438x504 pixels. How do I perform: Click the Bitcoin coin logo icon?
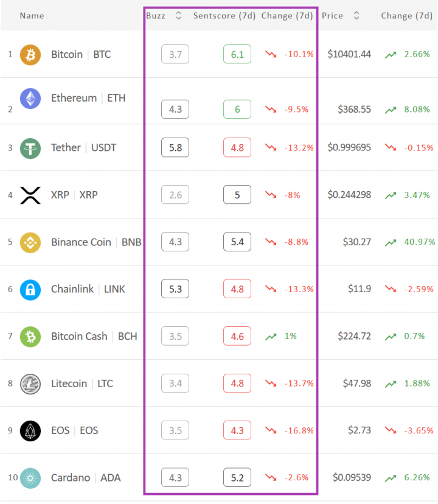pos(30,55)
